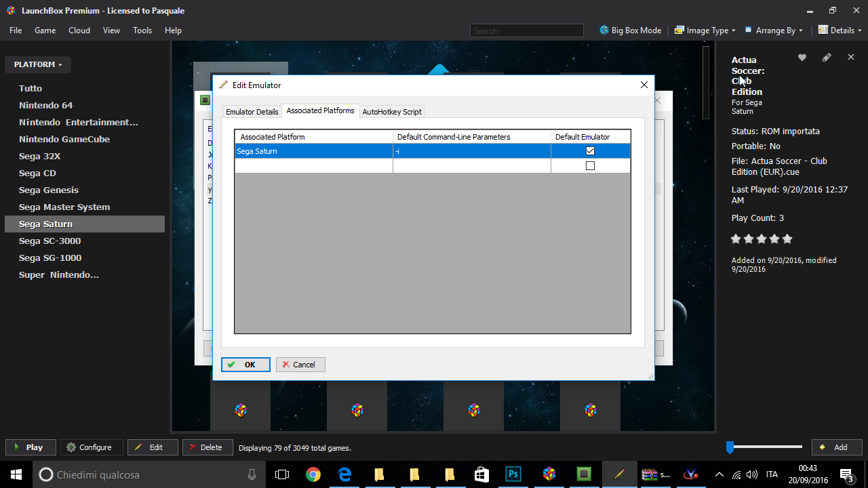Click LaunchBox cube icon in taskbar

pos(549,474)
